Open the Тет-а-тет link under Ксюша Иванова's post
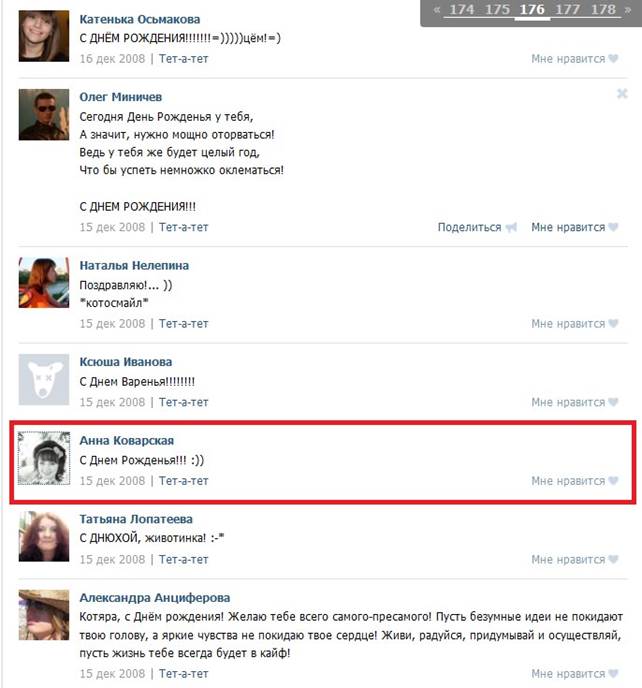The height and width of the screenshot is (688, 642). pyautogui.click(x=183, y=402)
